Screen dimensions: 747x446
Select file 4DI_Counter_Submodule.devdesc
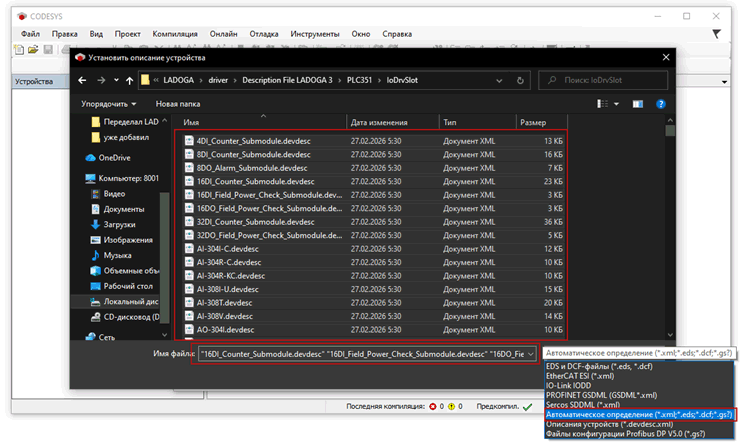(253, 141)
